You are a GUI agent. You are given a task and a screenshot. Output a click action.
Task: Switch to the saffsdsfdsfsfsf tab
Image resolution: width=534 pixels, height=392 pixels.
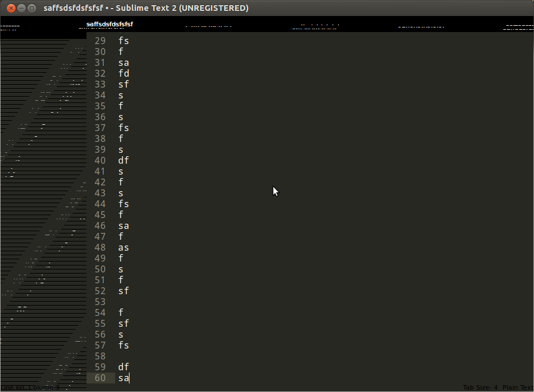109,24
